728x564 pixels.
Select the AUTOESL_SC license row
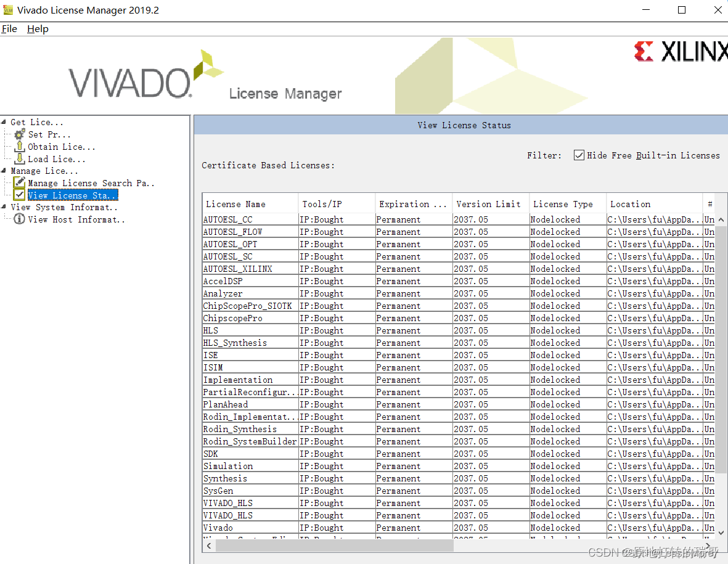coord(459,256)
